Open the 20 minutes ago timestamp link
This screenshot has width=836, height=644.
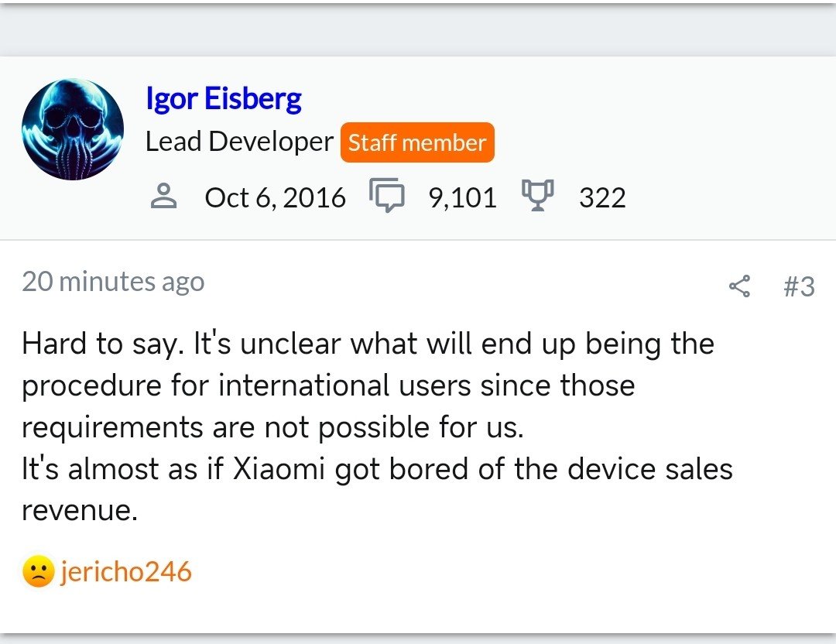tap(113, 281)
